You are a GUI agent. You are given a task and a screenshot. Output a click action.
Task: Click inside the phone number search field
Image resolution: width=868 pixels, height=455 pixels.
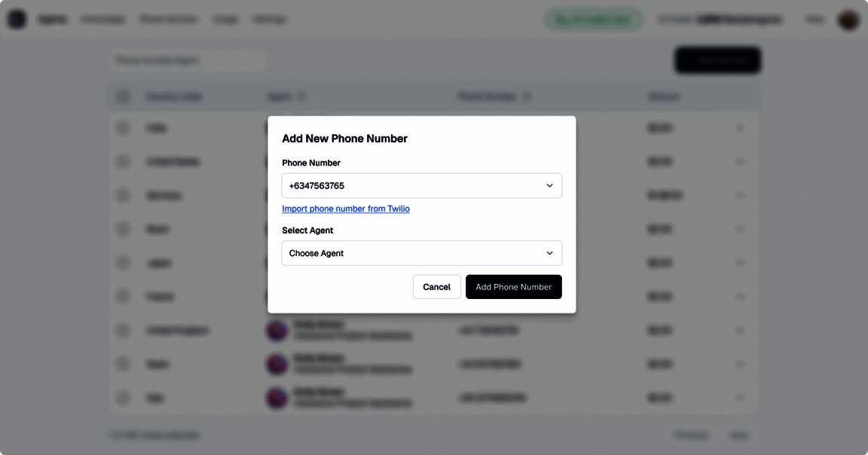[188, 60]
